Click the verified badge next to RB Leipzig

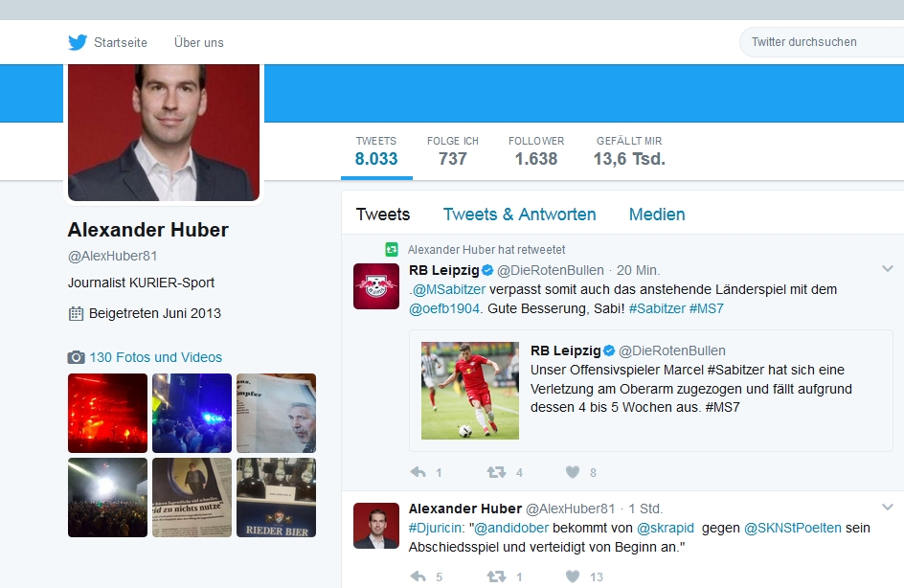click(487, 270)
